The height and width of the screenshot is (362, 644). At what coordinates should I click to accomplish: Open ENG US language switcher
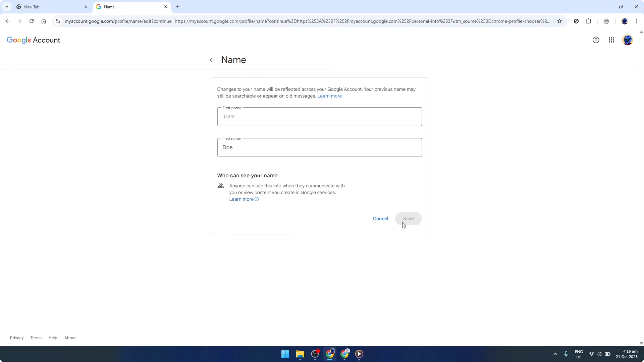pos(579,354)
